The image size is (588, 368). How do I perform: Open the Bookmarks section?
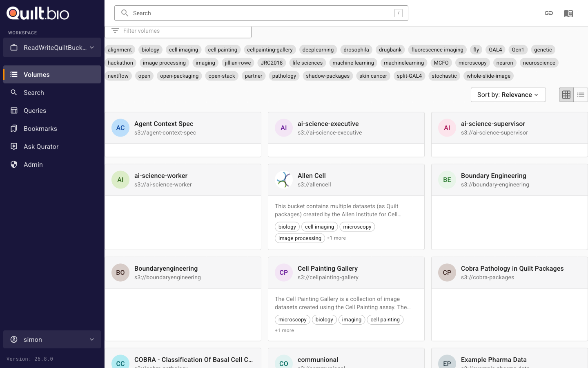point(52,128)
